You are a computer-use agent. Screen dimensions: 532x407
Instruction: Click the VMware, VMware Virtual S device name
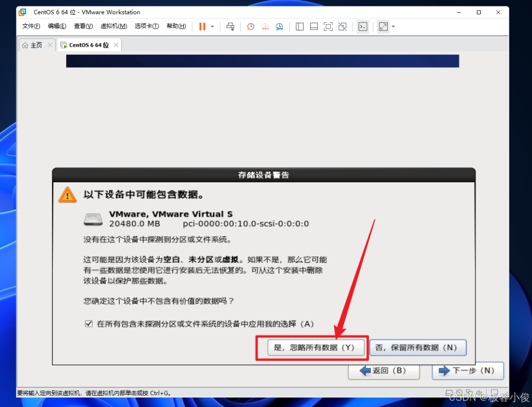(170, 214)
